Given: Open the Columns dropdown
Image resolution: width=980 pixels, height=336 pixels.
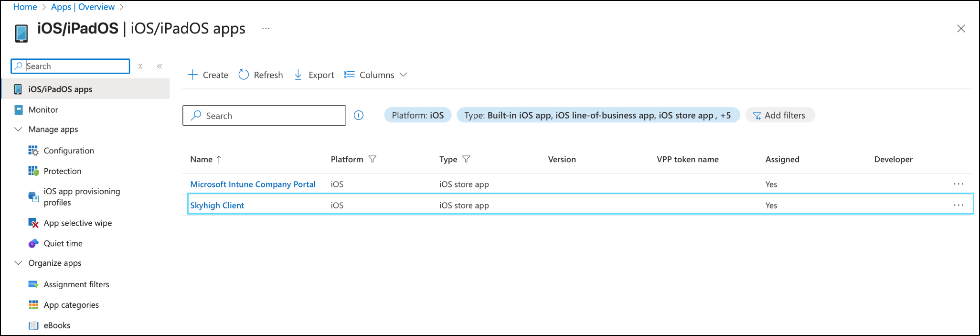Looking at the screenshot, I should tap(376, 75).
